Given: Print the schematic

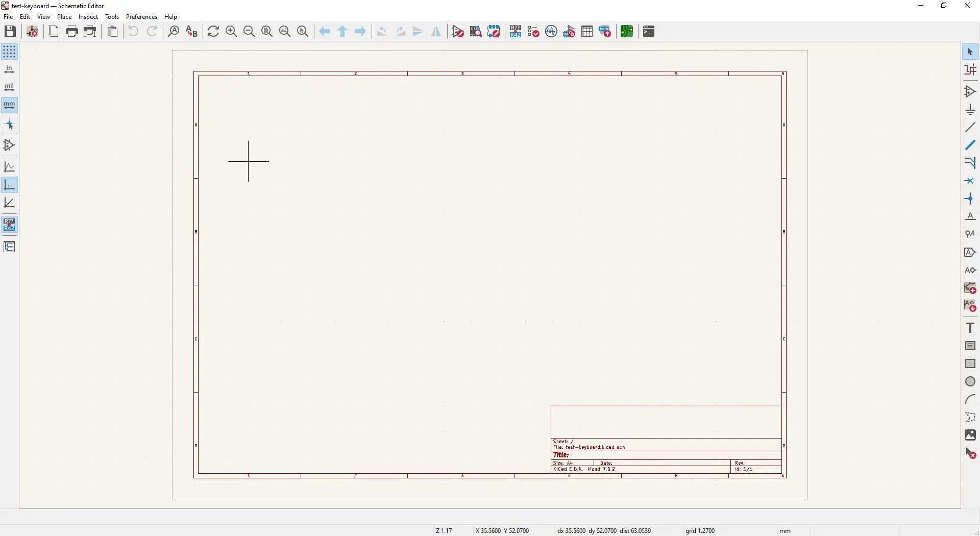Looking at the screenshot, I should 72,32.
